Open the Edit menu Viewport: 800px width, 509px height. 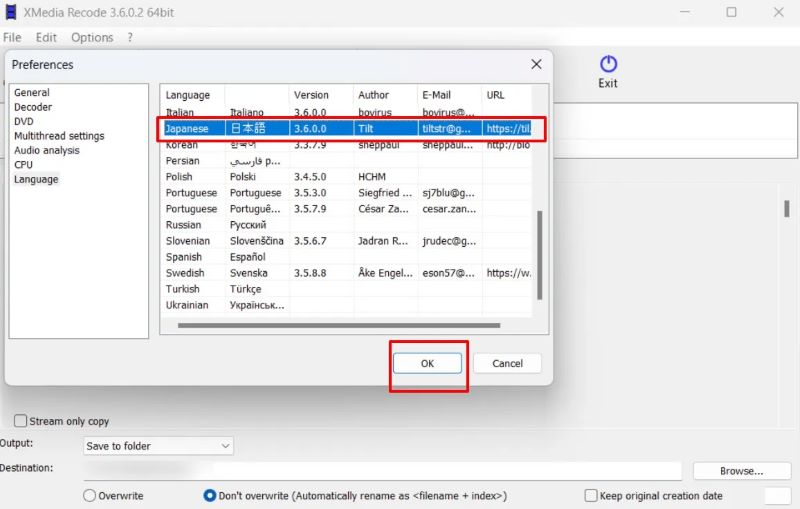(x=46, y=37)
